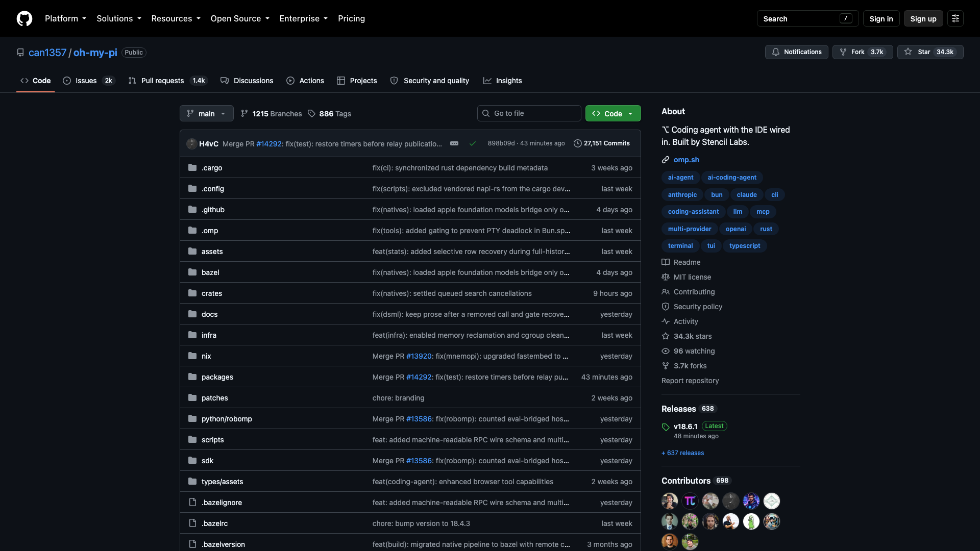Open the + 637 releases link
The image size is (980, 551).
(x=682, y=453)
